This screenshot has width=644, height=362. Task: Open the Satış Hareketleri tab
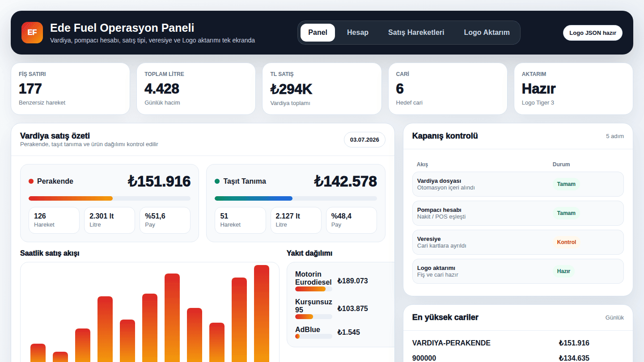(x=416, y=33)
